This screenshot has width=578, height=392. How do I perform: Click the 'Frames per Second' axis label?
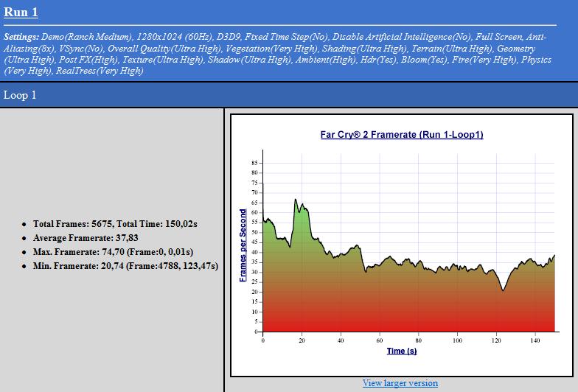click(243, 245)
